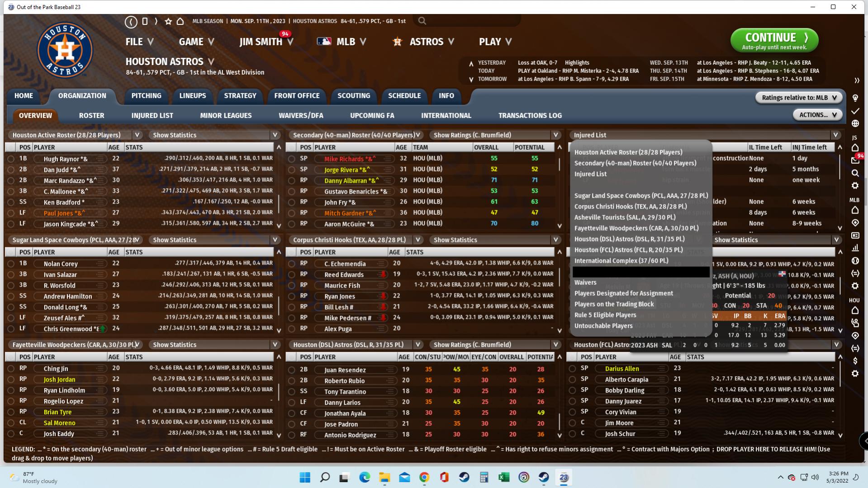The width and height of the screenshot is (868, 488).
Task: Open the JIM SMITH manager menu
Action: pyautogui.click(x=266, y=42)
